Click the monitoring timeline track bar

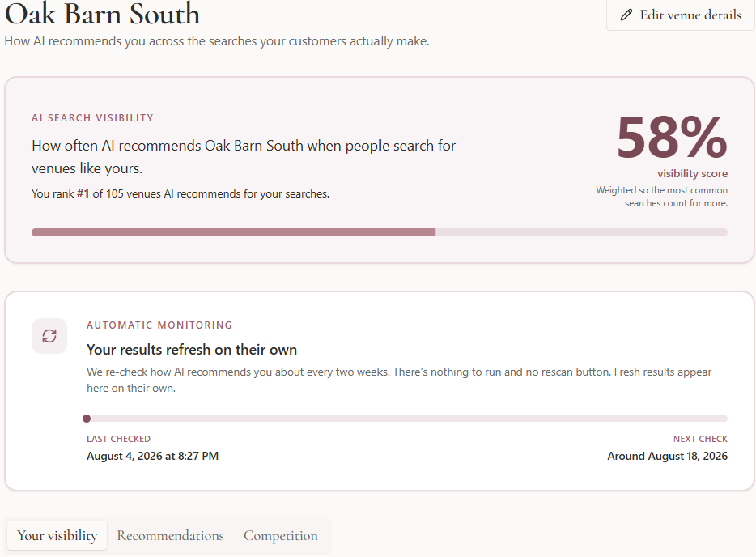[407, 419]
